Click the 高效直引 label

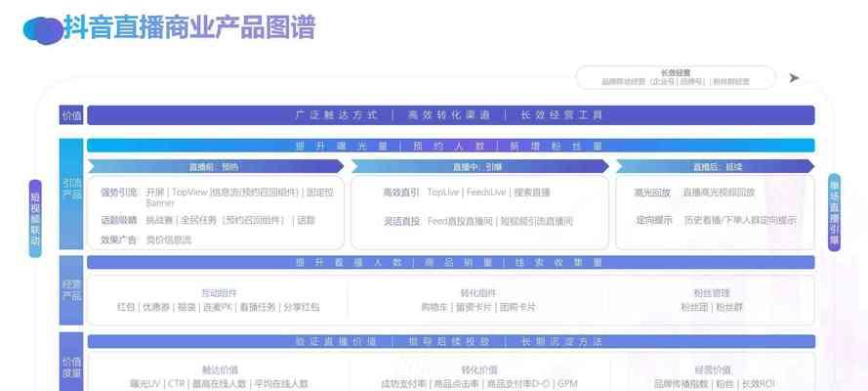point(401,193)
